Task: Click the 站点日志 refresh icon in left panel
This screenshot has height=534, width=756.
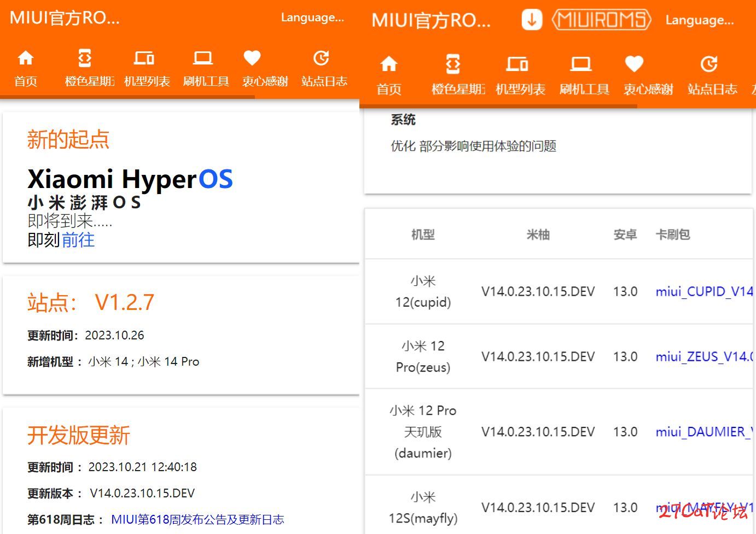Action: click(x=321, y=58)
